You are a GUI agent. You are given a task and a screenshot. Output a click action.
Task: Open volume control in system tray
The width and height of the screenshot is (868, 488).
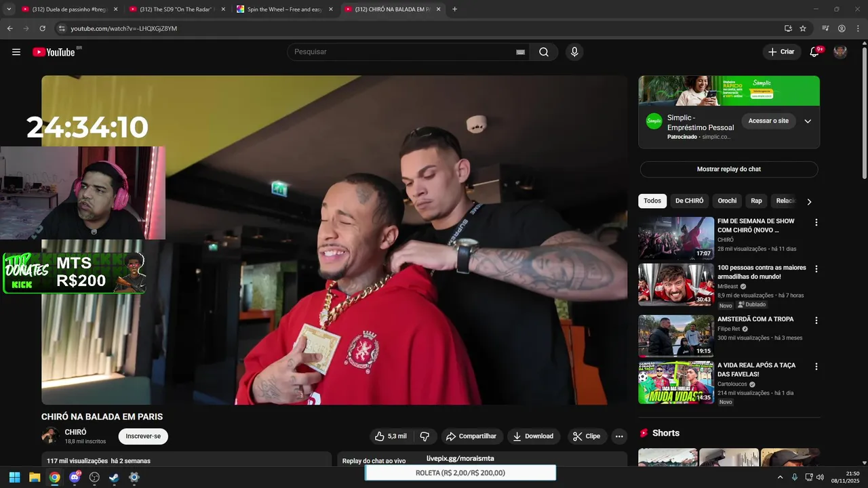click(x=820, y=477)
